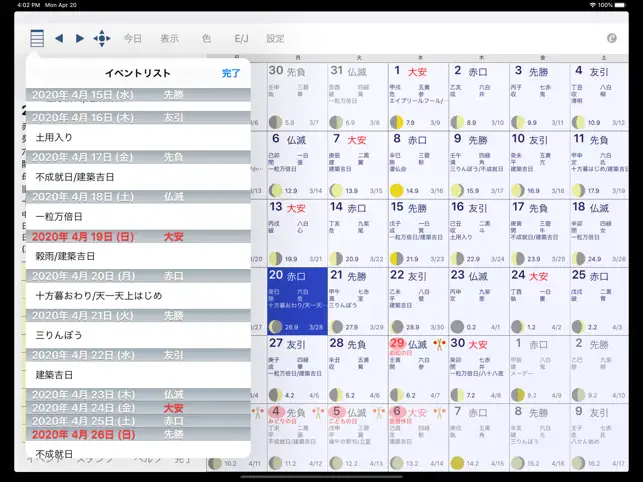643x482 pixels.
Task: Select highlighted day 20 赤口 cell
Action: (x=297, y=302)
